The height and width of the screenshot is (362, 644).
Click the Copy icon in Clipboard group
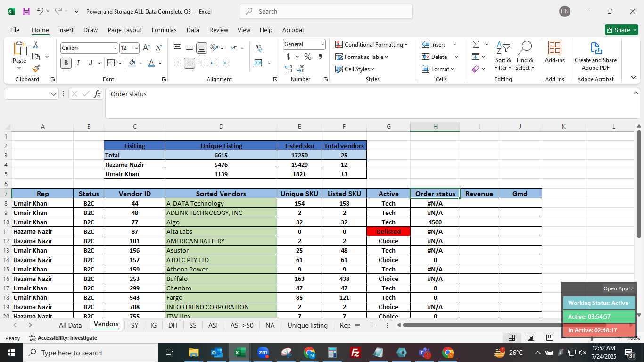(36, 57)
